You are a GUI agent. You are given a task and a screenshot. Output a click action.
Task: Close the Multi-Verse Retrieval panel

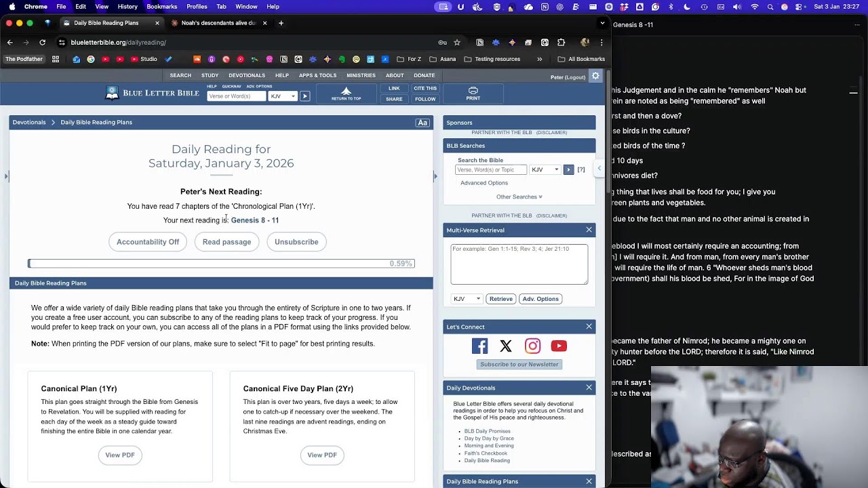tap(589, 230)
